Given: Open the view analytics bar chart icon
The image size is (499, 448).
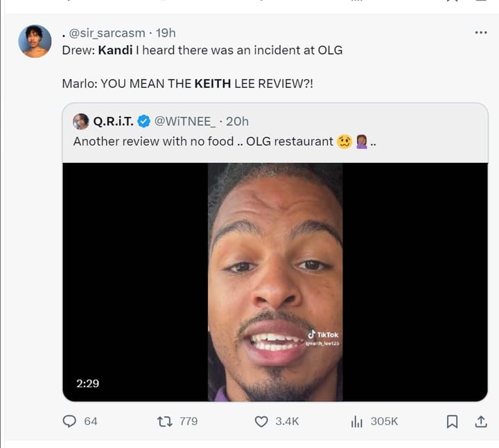Looking at the screenshot, I should 358,421.
